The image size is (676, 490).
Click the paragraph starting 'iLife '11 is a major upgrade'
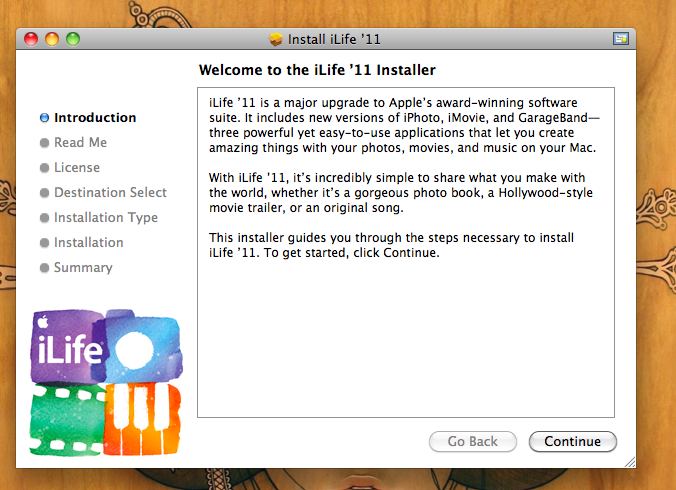pyautogui.click(x=404, y=125)
